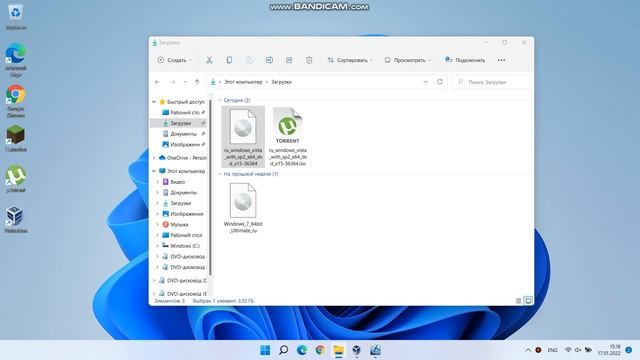The height and width of the screenshot is (360, 640).
Task: Click the Подключить mount button
Action: coord(465,60)
